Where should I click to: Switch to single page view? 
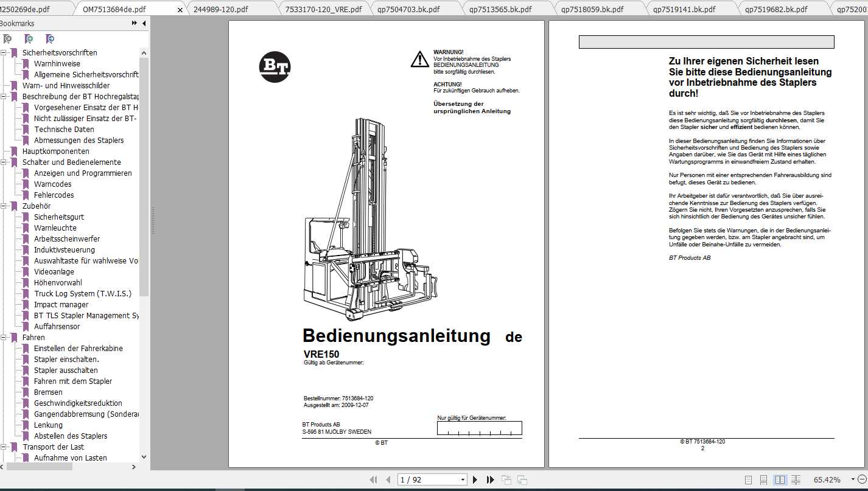pos(748,480)
